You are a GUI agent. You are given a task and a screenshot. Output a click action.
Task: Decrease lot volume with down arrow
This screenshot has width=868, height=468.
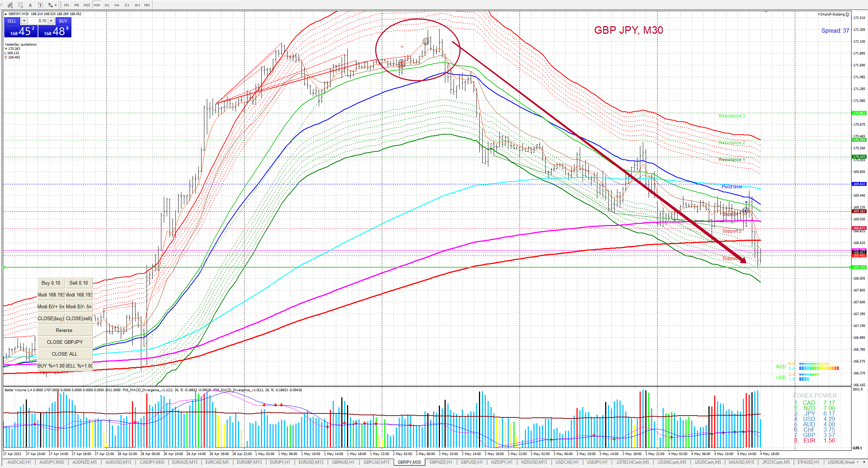[24, 21]
